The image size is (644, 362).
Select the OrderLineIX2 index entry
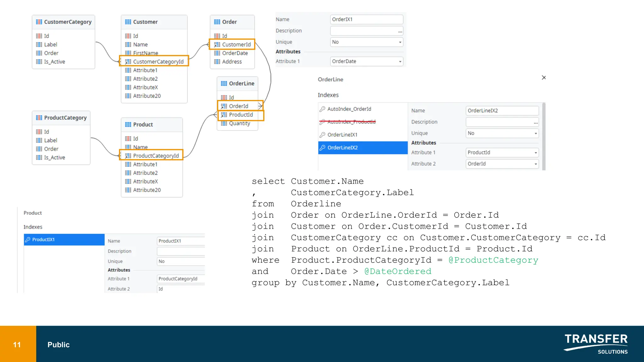pos(363,148)
